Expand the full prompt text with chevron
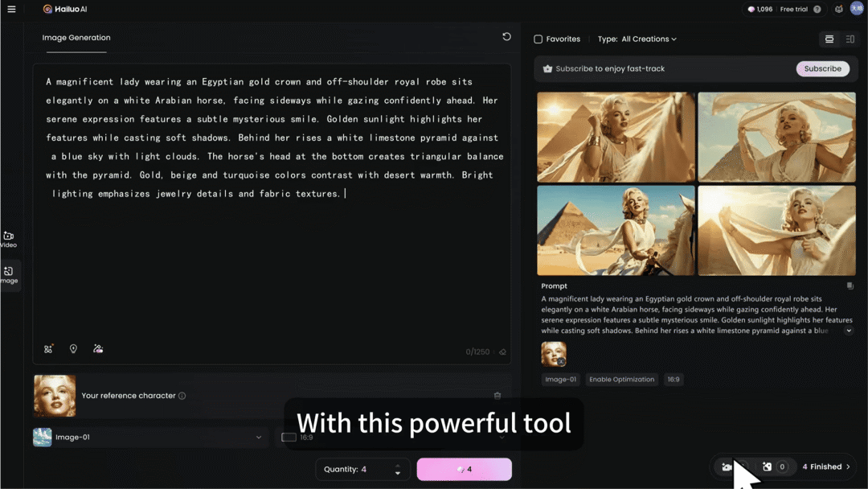Image resolution: width=868 pixels, height=489 pixels. pos(849,331)
